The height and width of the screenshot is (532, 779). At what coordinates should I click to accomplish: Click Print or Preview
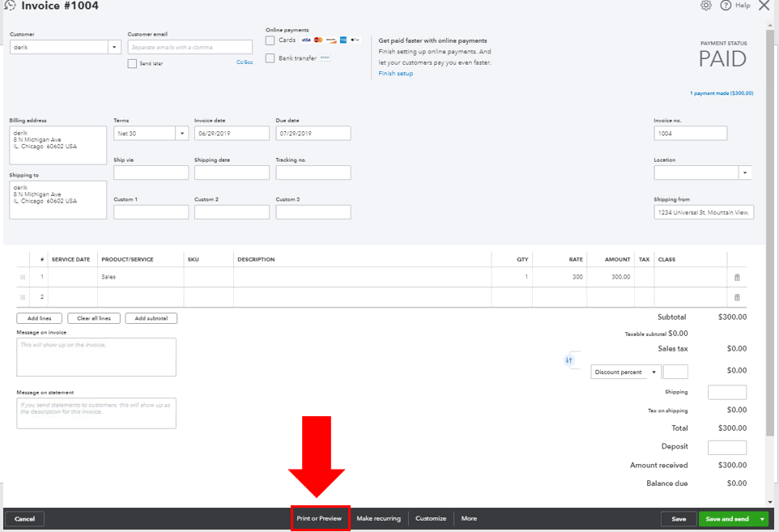(x=319, y=518)
